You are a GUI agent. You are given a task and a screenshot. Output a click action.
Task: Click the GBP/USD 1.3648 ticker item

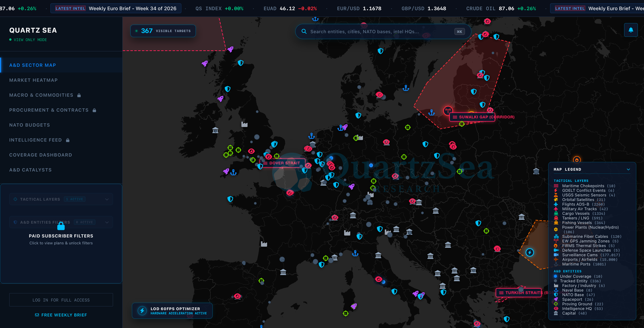(x=424, y=9)
